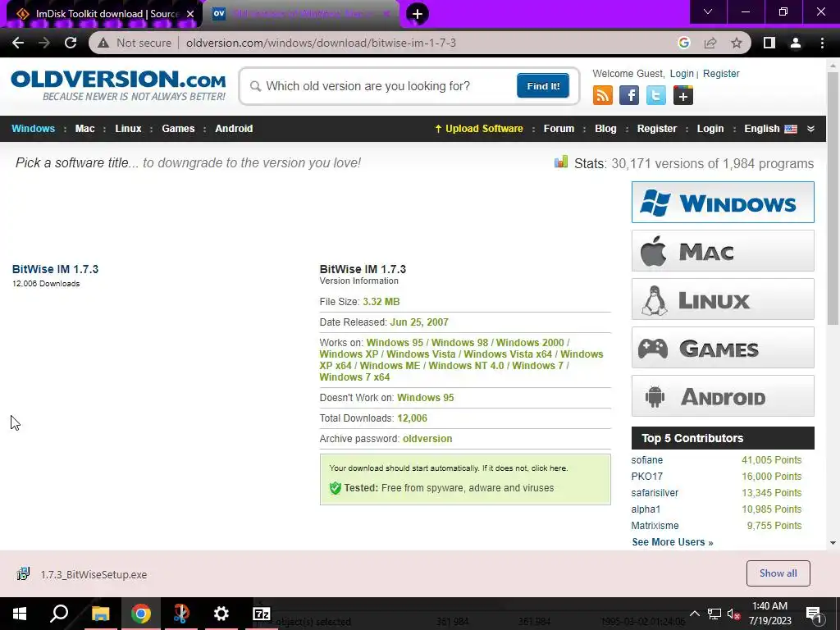Open the tab search dropdown
The image size is (840, 630).
click(x=708, y=11)
